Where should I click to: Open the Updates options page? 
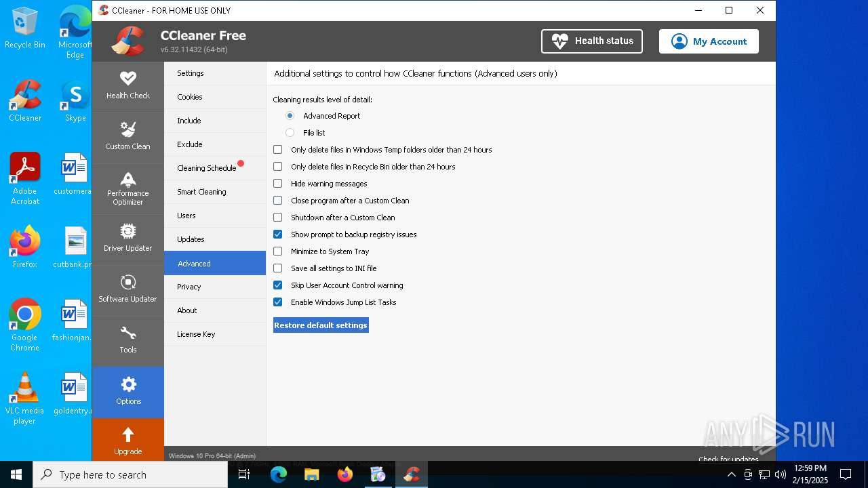coord(215,239)
